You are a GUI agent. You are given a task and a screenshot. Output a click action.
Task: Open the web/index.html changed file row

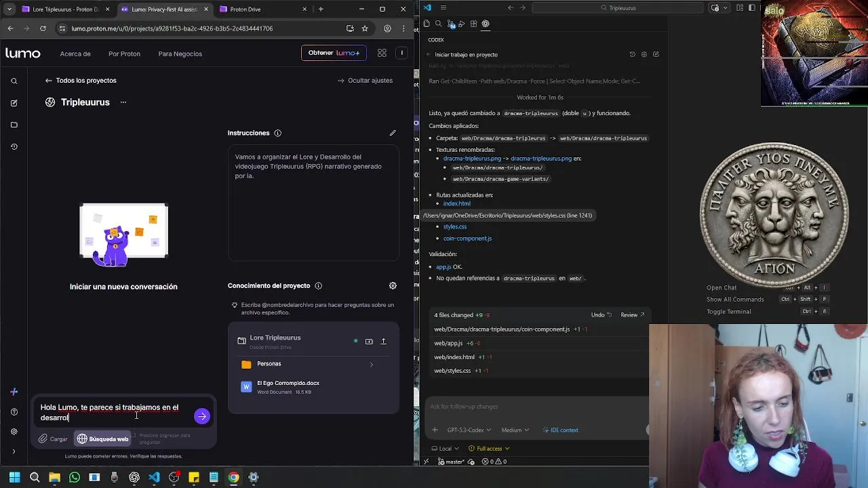pos(539,357)
